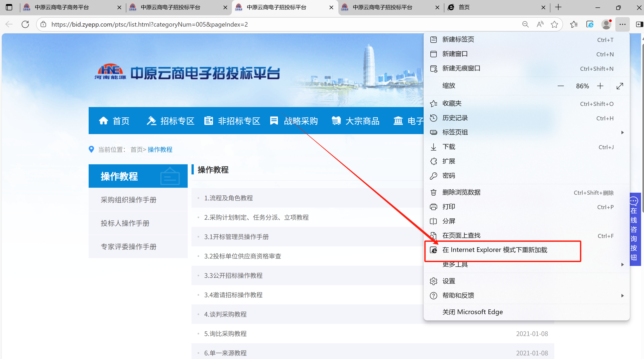Enter full screen via zoom expand icon

pyautogui.click(x=620, y=86)
